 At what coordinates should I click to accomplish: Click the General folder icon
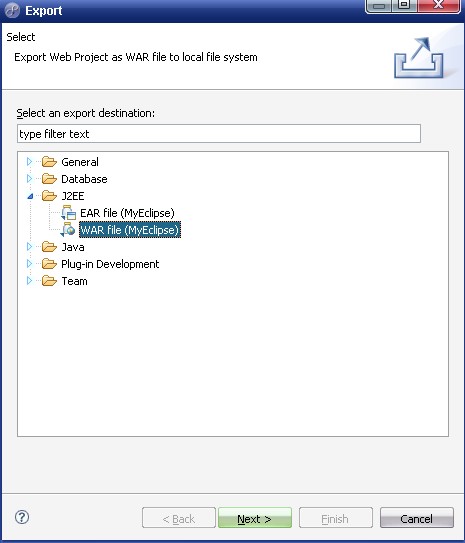point(49,162)
